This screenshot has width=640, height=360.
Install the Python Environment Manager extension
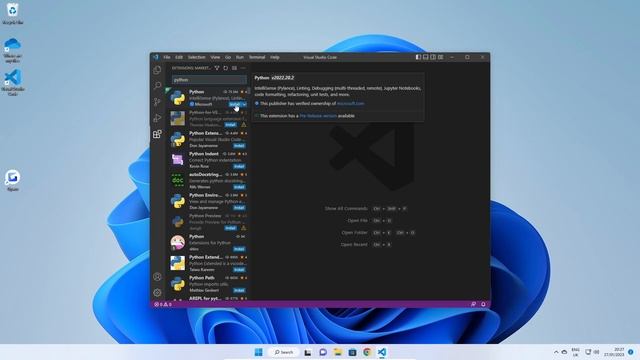239,208
